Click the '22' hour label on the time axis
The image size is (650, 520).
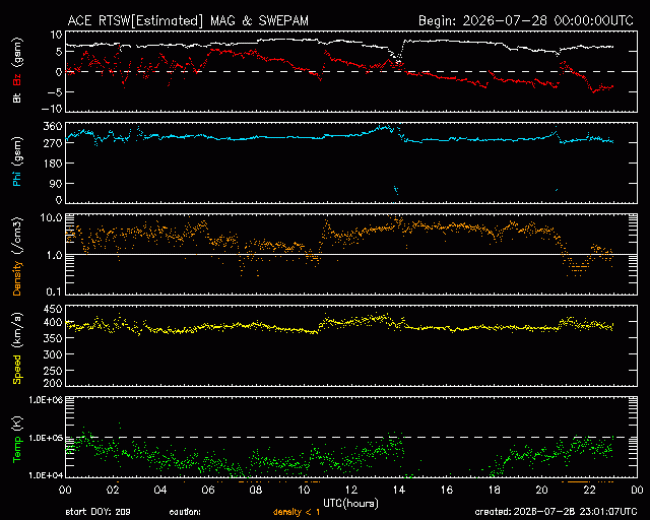pyautogui.click(x=589, y=490)
